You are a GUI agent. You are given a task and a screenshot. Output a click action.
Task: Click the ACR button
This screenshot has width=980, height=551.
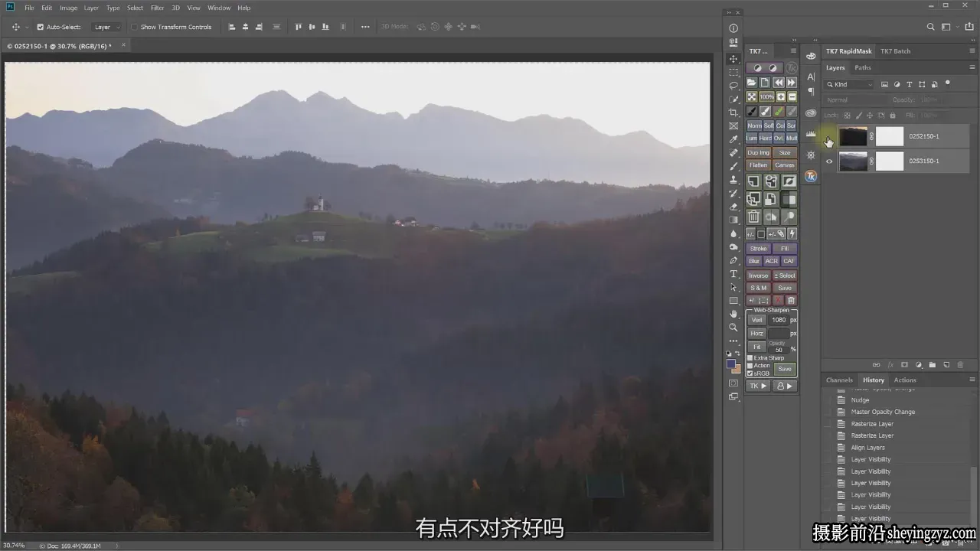(772, 261)
